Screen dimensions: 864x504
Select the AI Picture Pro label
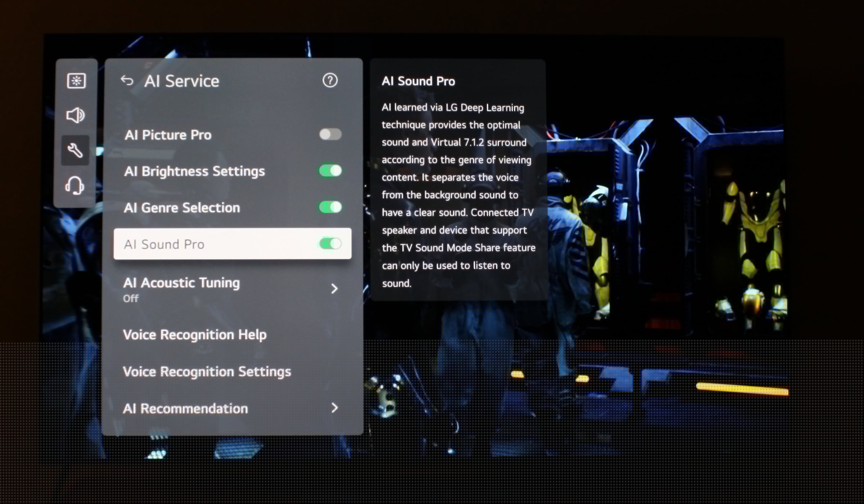(168, 135)
